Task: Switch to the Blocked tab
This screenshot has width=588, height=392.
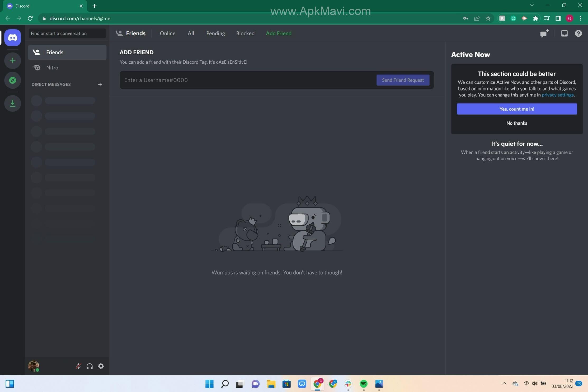Action: click(x=245, y=33)
